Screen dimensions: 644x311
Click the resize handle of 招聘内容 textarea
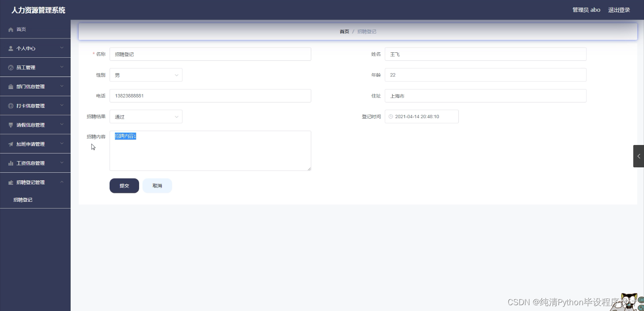[x=309, y=169]
